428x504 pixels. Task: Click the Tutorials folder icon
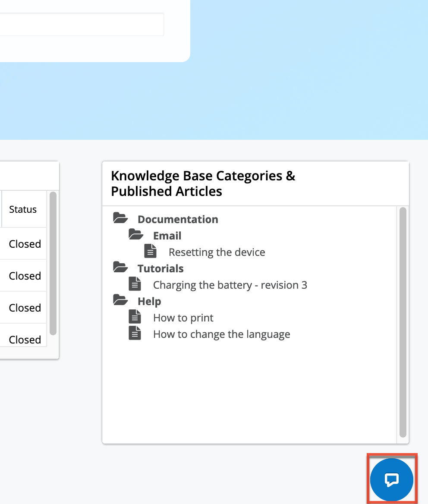pyautogui.click(x=120, y=268)
